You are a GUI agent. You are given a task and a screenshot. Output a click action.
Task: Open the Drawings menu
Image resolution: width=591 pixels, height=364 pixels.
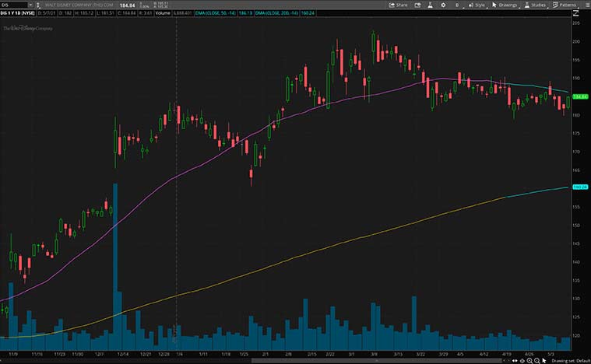(505, 5)
